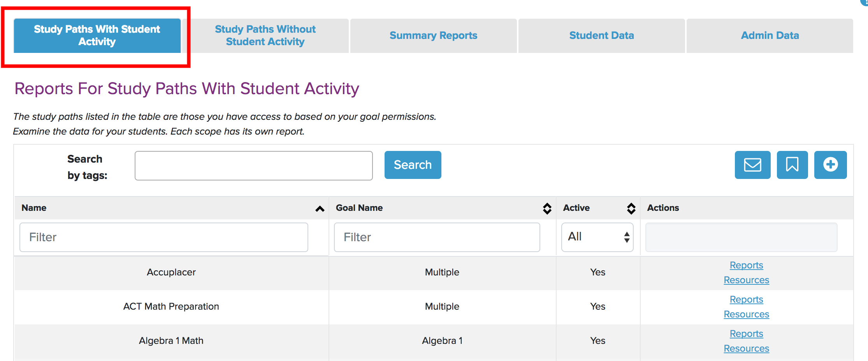Open the Active filter dropdown showing All
Screen dimensions: 868x361
click(x=592, y=236)
